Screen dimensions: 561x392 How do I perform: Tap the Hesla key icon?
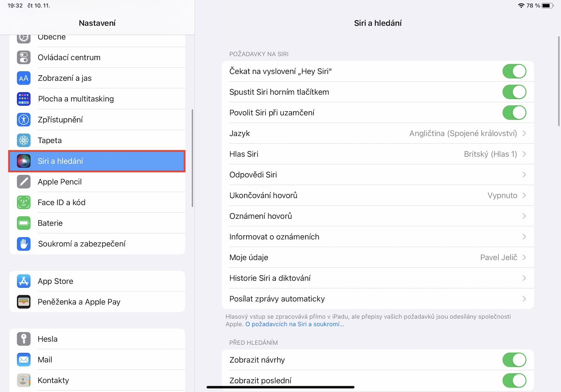tap(24, 339)
